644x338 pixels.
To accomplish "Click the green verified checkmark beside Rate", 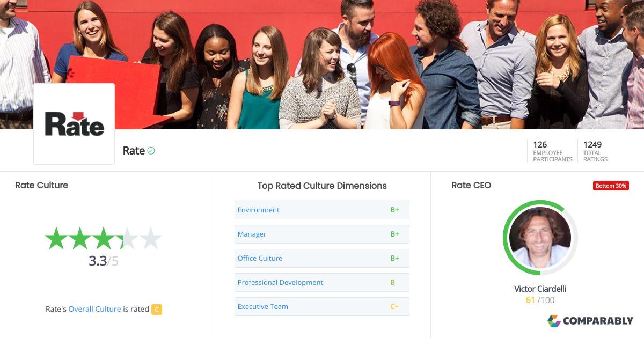I will 150,151.
